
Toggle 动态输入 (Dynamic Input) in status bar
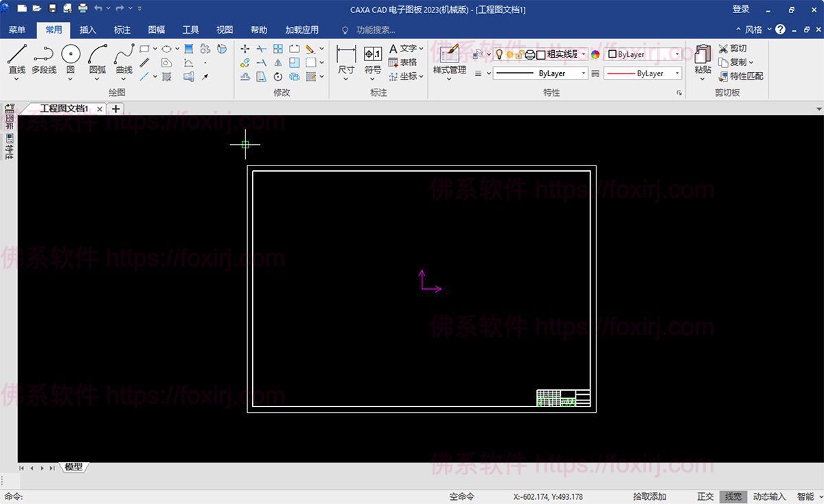click(768, 496)
